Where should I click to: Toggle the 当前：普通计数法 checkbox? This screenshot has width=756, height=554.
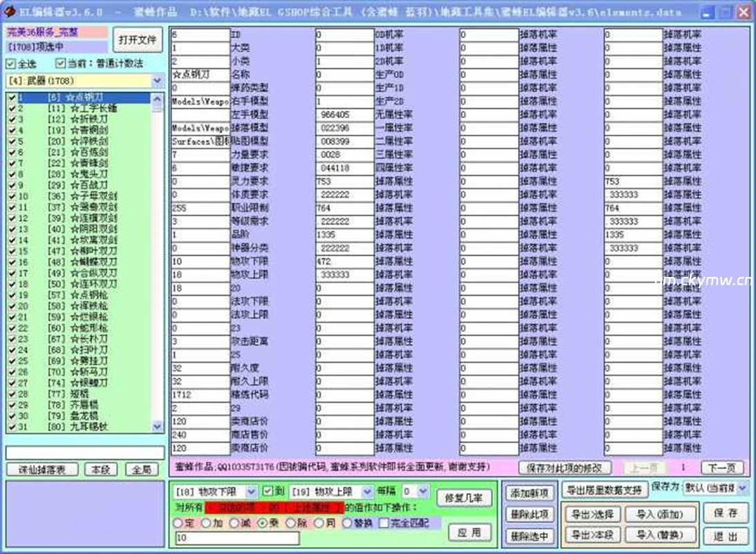[x=60, y=63]
